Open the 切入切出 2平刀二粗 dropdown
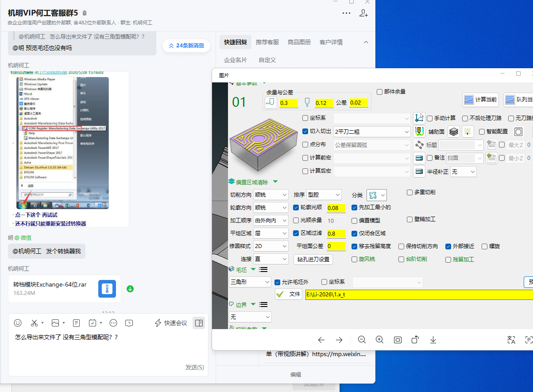This screenshot has height=392, width=533. (372, 132)
